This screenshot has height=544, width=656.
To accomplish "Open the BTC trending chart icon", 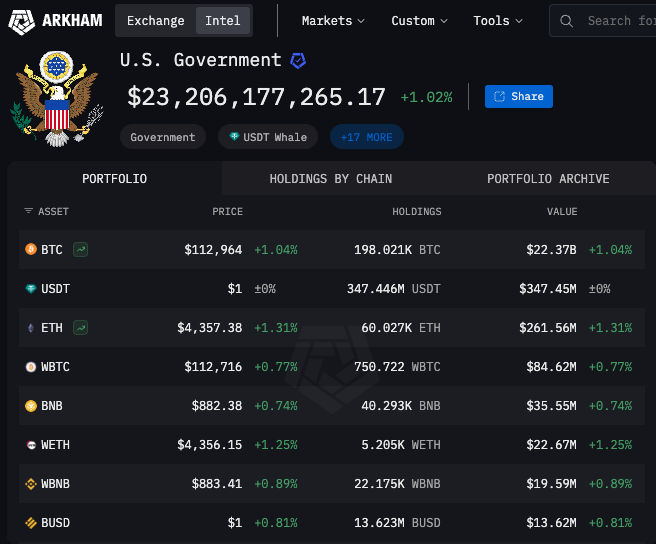I will coord(80,249).
